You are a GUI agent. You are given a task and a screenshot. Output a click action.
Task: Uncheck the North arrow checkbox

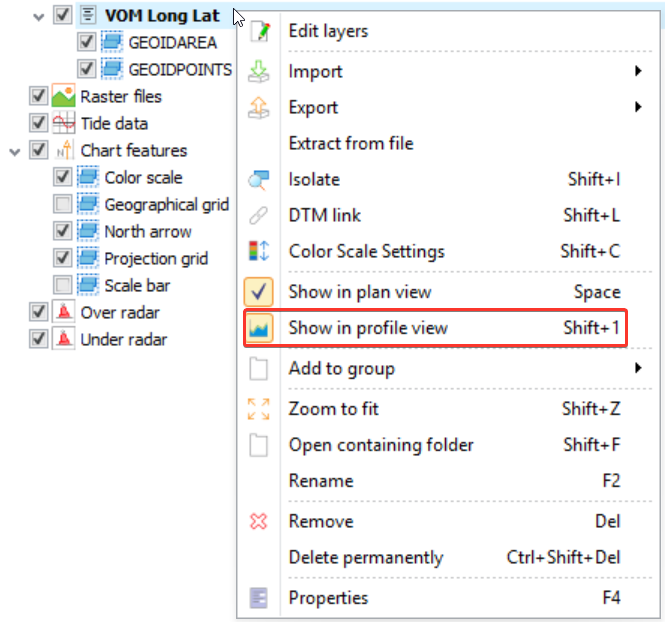coord(63,232)
